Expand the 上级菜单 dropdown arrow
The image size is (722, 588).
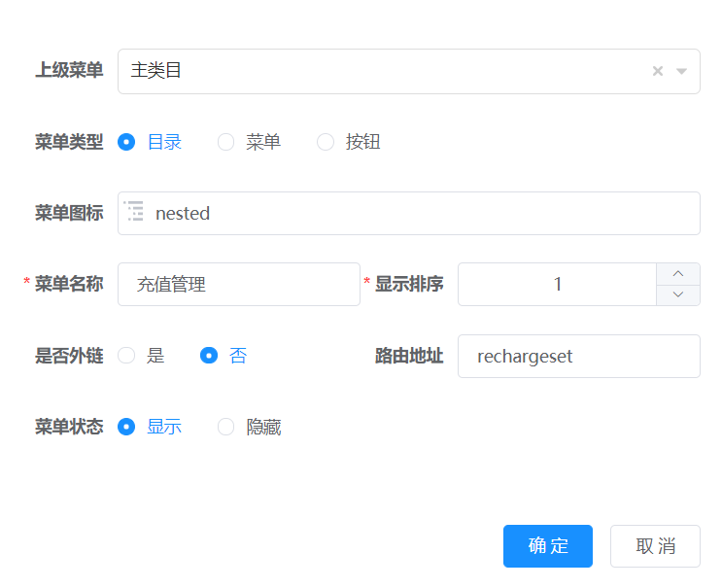[x=681, y=71]
